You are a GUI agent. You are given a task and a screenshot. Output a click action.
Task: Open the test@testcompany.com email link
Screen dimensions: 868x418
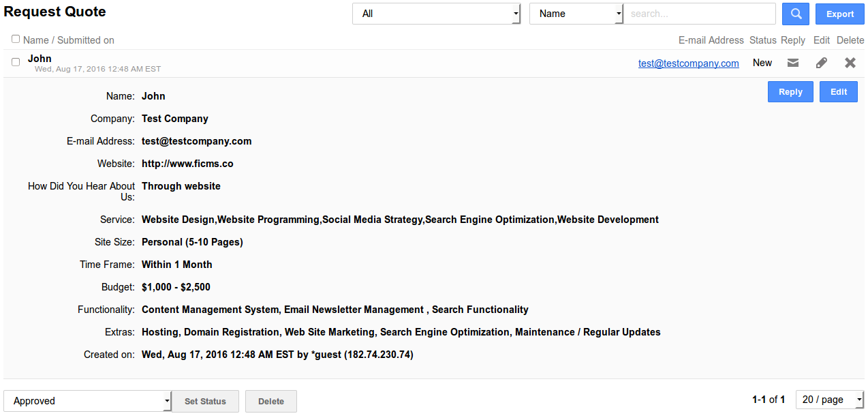[x=688, y=63]
